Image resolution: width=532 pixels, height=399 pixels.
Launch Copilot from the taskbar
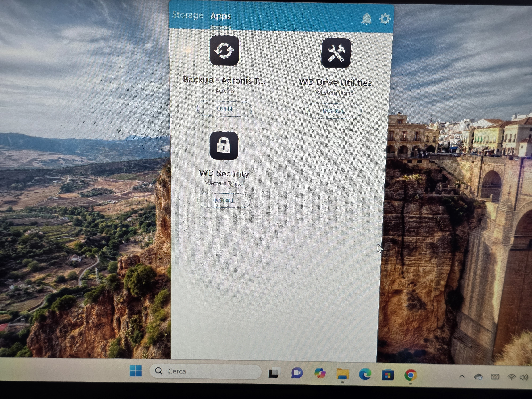320,373
